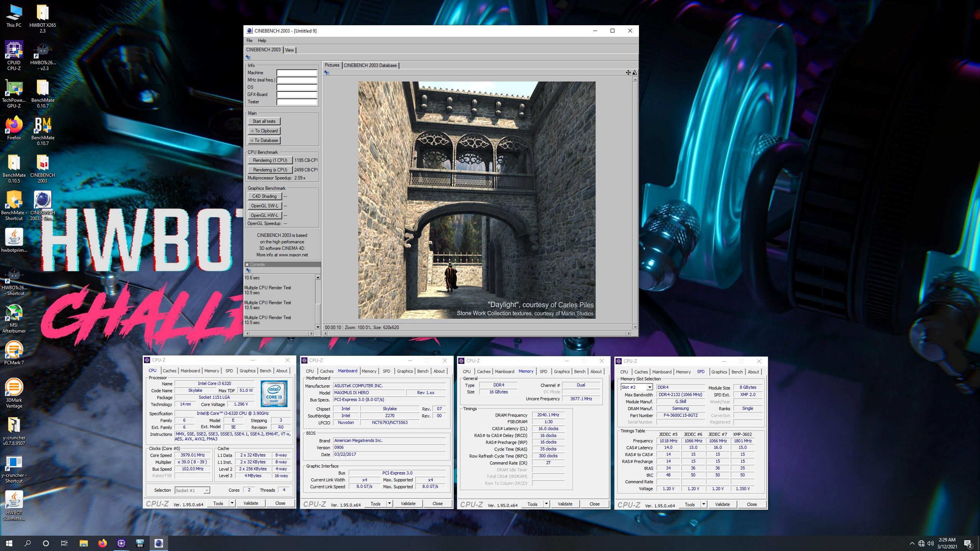Launch the MSI Afterburner desktop icon
This screenshot has height=551, width=980.
[x=14, y=318]
